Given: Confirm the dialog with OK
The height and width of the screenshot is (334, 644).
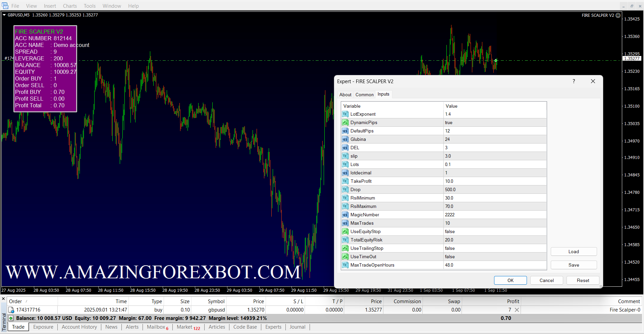Looking at the screenshot, I should pyautogui.click(x=511, y=280).
